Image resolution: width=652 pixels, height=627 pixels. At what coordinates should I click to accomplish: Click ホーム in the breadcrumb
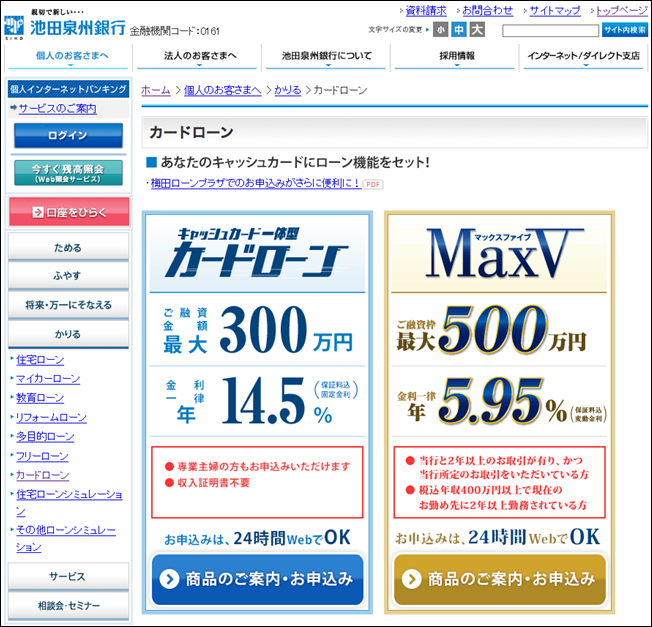(x=156, y=90)
